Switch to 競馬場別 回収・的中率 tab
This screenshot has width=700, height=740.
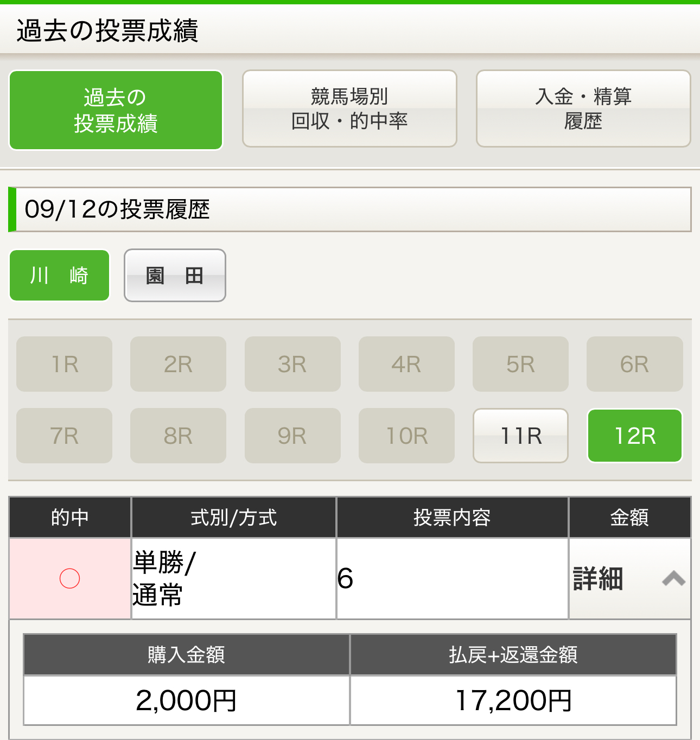point(349,109)
